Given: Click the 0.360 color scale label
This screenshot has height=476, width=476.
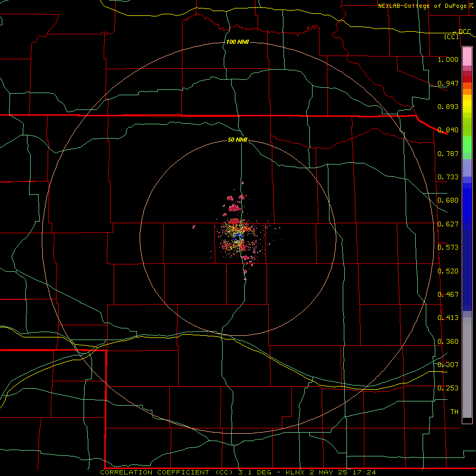Looking at the screenshot, I should point(448,342).
